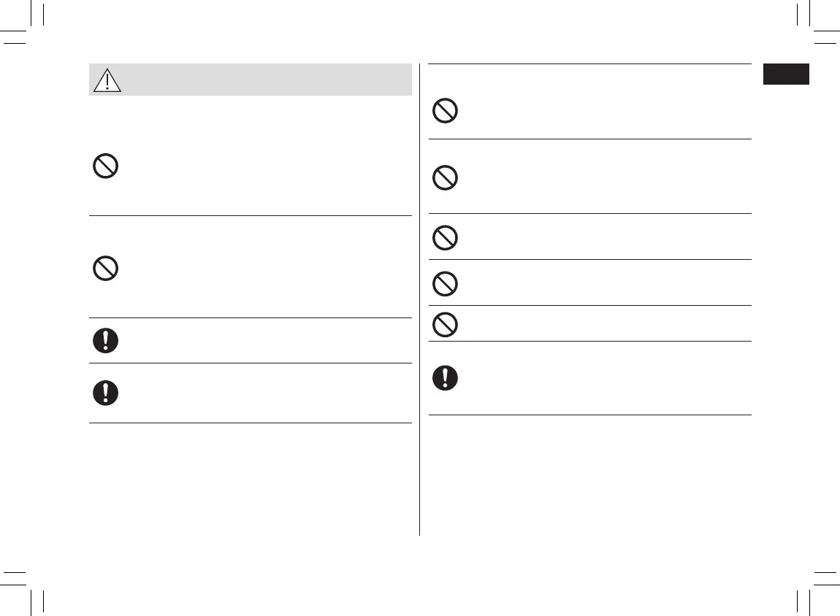Click the upper exclamation icon in the left column
The width and height of the screenshot is (840, 616).
(x=106, y=341)
